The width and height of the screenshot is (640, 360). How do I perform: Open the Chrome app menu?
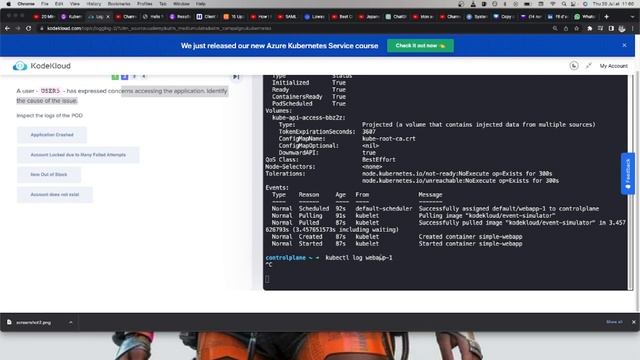coord(26,4)
